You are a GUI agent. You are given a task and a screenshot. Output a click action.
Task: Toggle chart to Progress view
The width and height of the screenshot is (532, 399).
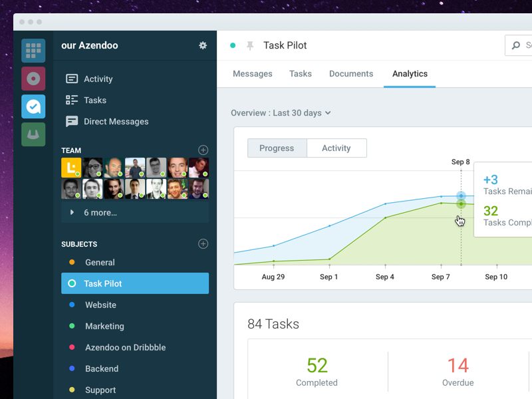277,148
